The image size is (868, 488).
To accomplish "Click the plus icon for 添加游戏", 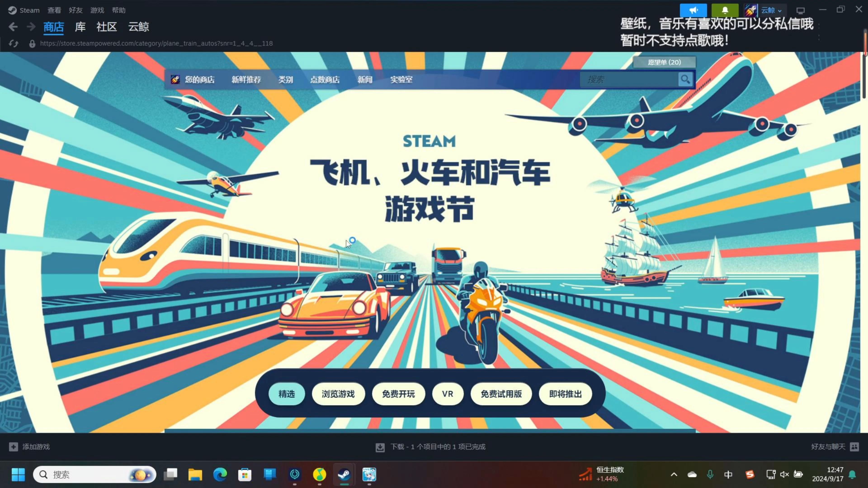I will (x=13, y=447).
